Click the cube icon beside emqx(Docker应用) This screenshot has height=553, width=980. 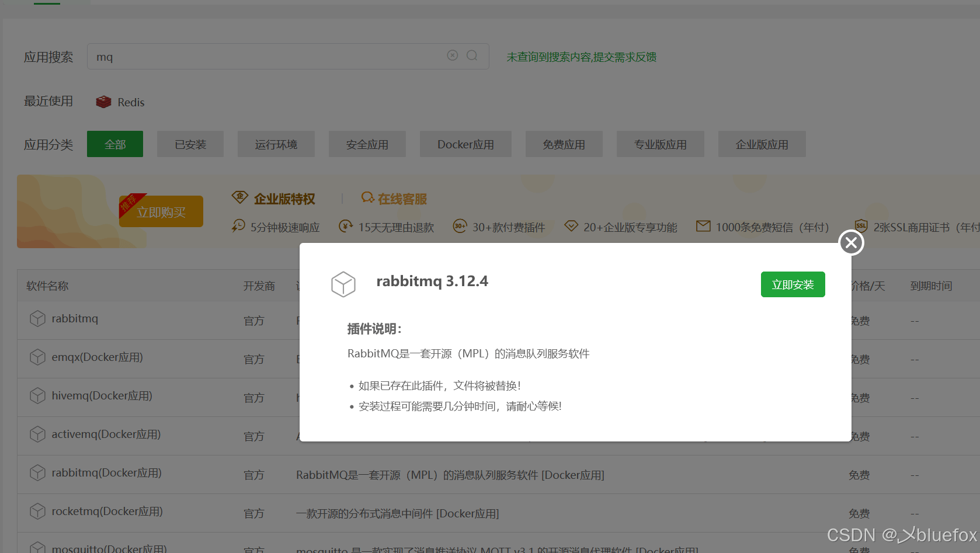(x=37, y=357)
